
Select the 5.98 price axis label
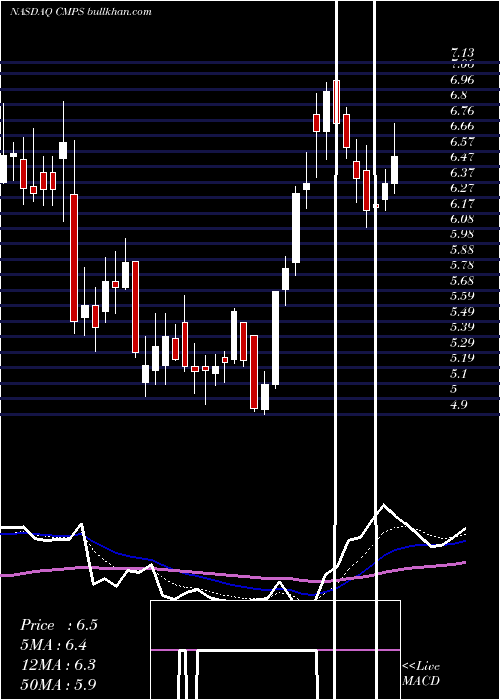click(462, 234)
